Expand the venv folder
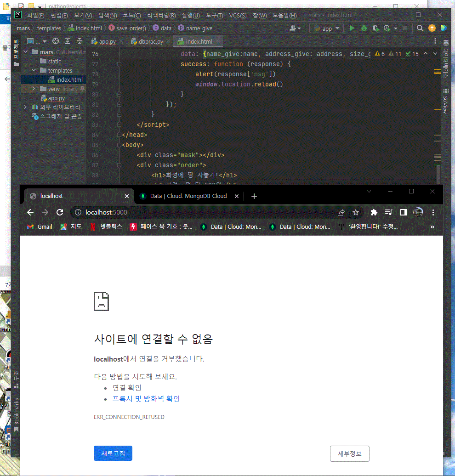 (34, 89)
